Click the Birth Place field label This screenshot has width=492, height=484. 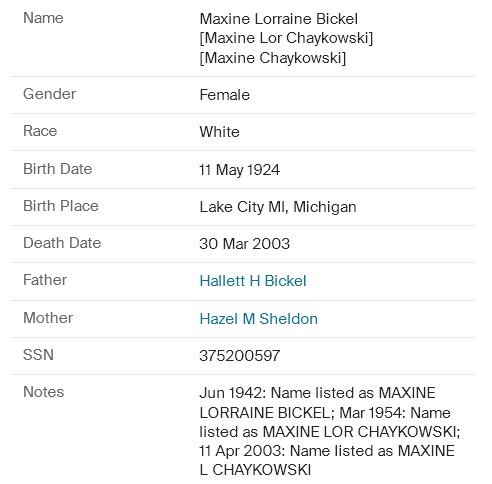61,206
